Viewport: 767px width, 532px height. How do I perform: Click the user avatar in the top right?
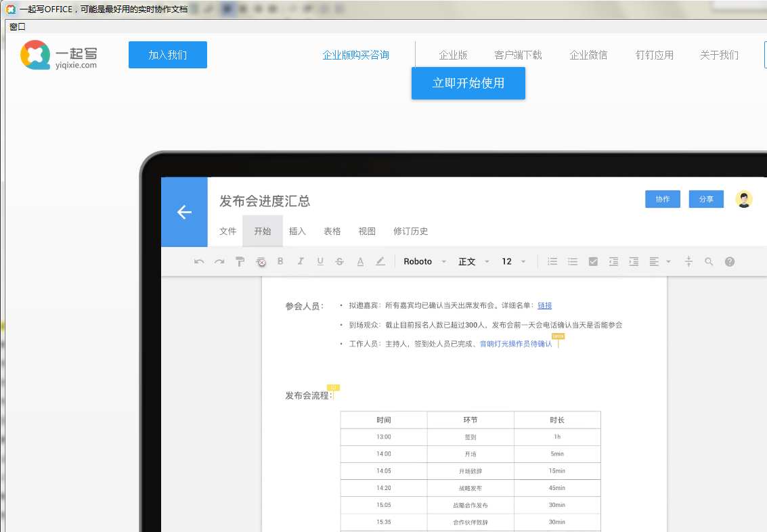(x=743, y=199)
